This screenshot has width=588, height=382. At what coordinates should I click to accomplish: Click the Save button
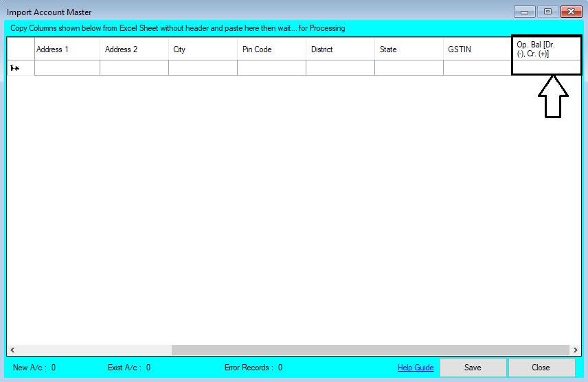tap(473, 368)
